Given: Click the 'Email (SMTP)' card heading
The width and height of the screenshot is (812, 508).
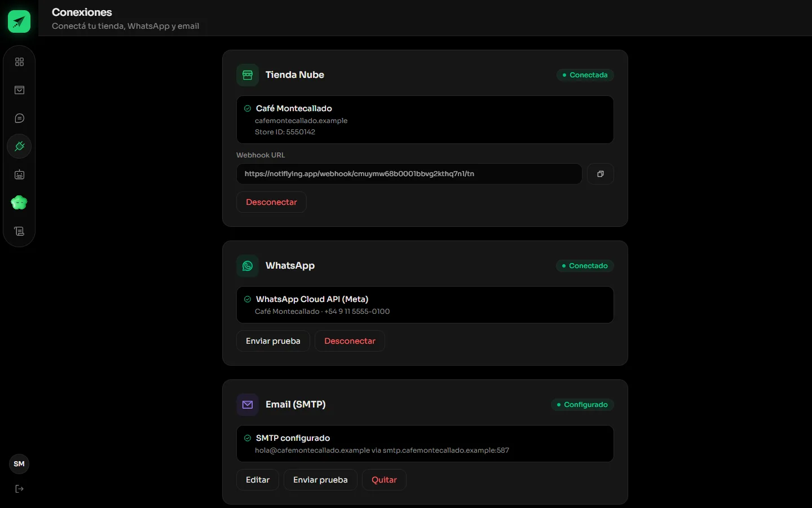Looking at the screenshot, I should click(x=295, y=405).
